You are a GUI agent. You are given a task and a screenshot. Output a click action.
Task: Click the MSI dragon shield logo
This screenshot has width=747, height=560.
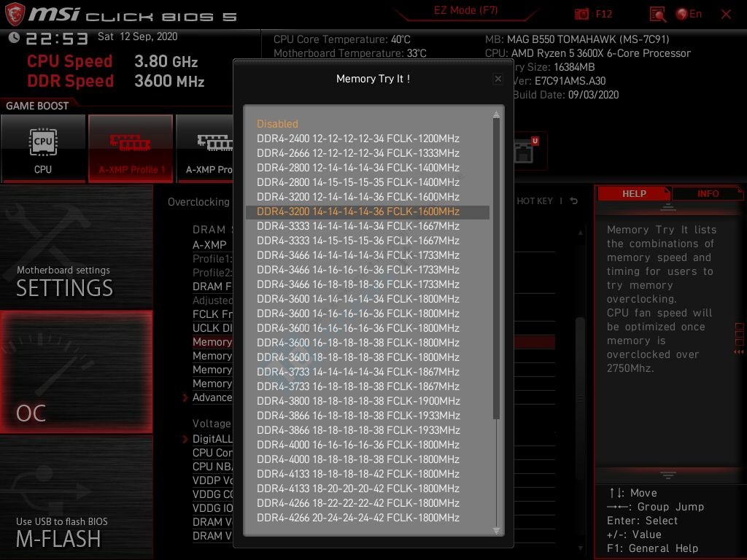pyautogui.click(x=15, y=14)
